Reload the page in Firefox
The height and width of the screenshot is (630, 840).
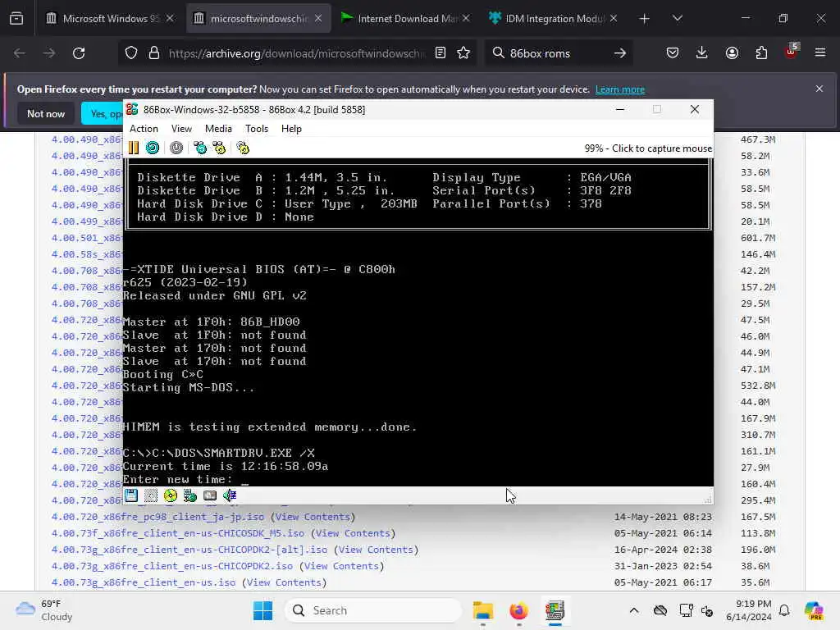coord(79,53)
